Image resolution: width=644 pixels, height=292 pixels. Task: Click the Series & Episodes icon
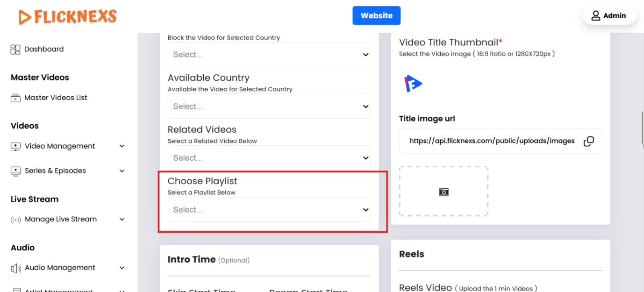15,171
